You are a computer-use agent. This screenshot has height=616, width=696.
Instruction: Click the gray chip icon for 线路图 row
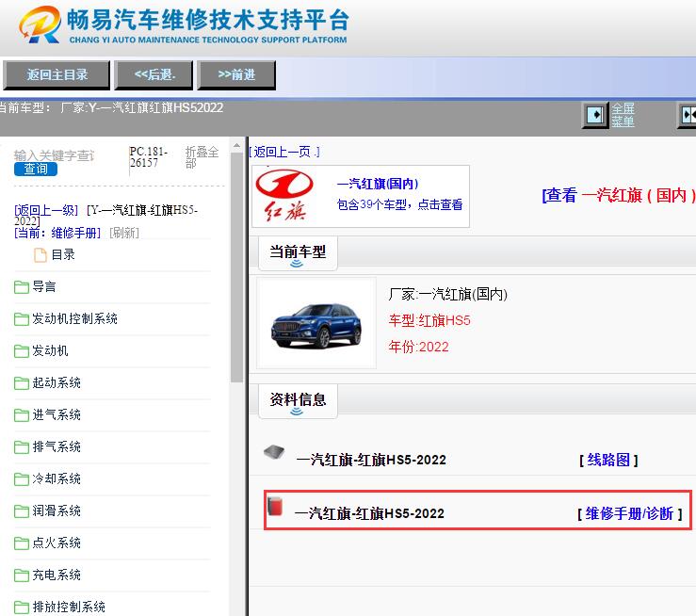coord(274,453)
